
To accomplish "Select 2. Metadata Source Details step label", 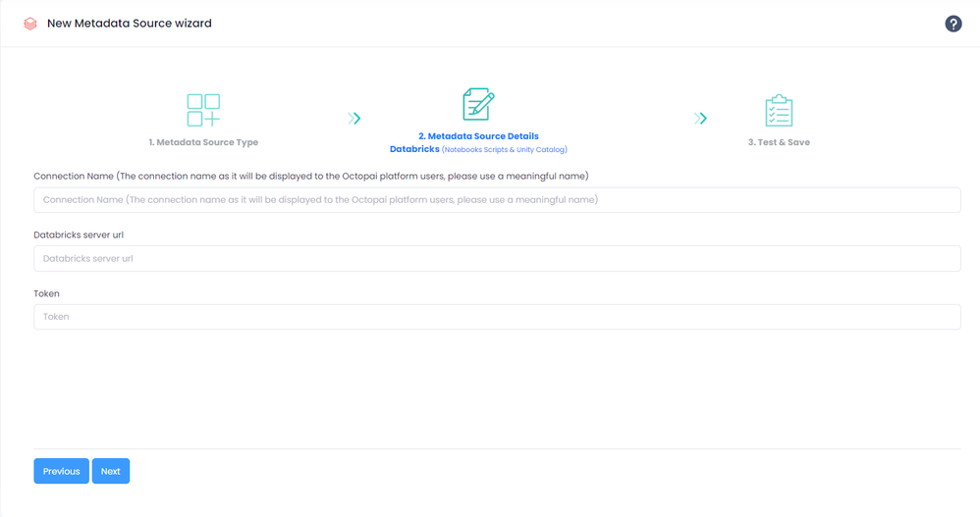I will [479, 136].
